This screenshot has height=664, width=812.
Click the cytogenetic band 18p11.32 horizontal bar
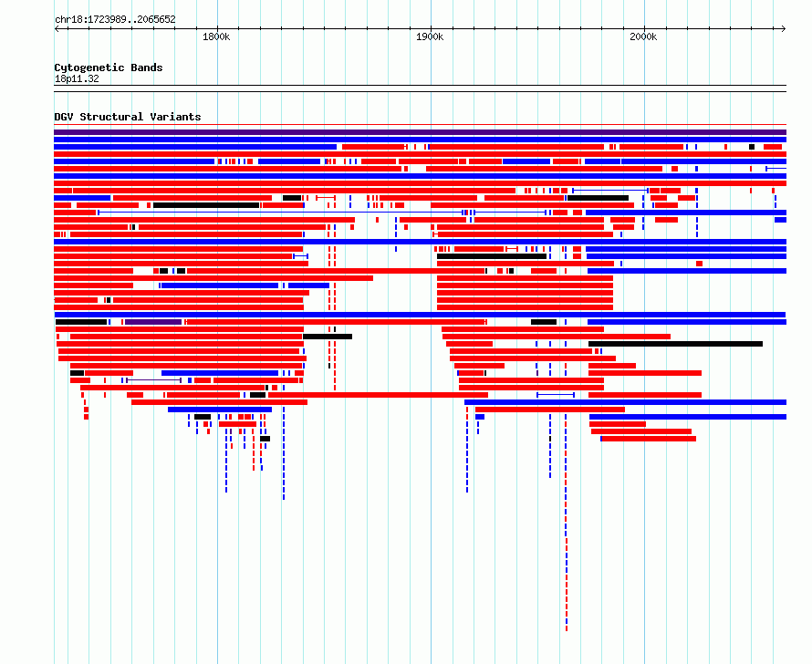pyautogui.click(x=420, y=88)
